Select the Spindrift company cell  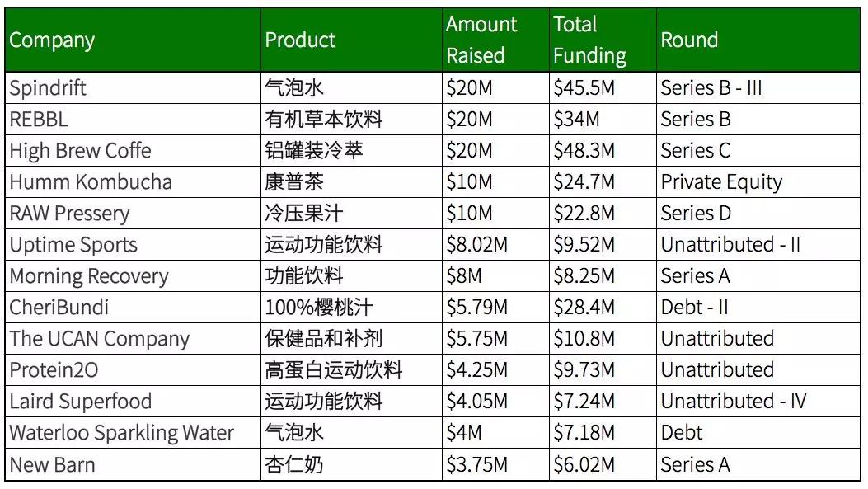[x=133, y=88]
